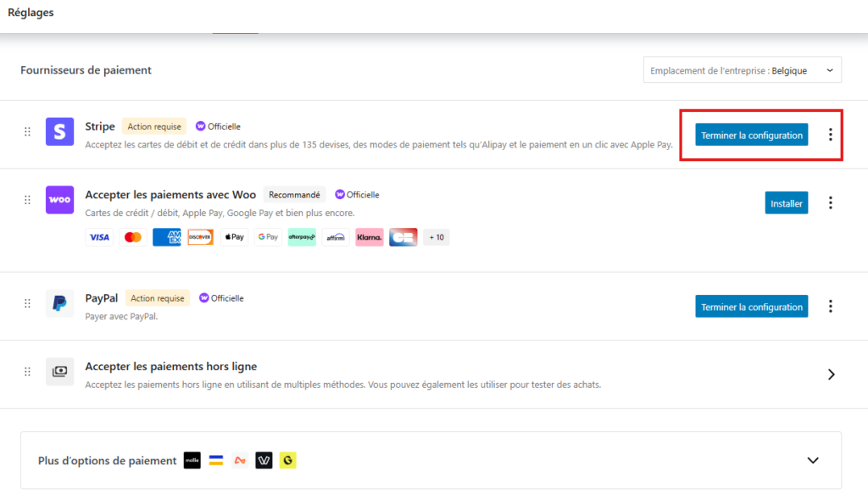Click the Visa card icon
Image resolution: width=868 pixels, height=499 pixels.
(99, 237)
